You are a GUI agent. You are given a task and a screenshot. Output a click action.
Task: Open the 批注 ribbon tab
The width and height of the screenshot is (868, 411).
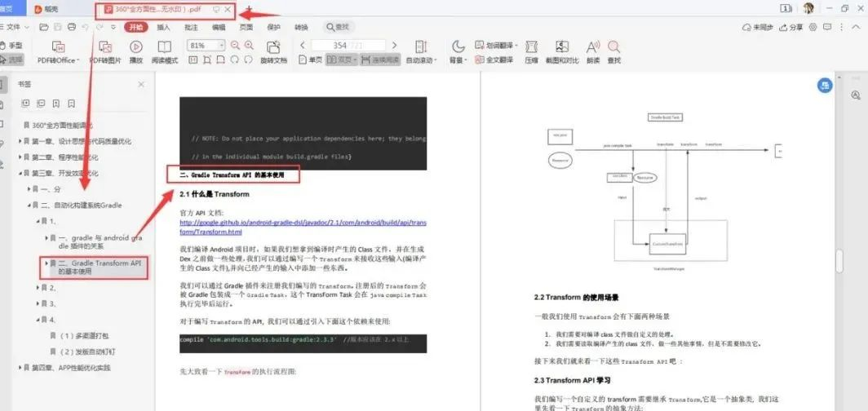191,27
